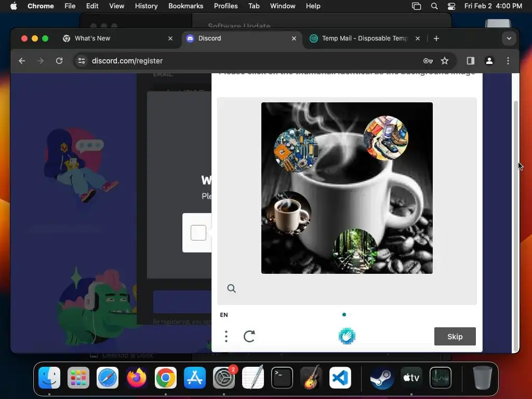
Task: Open App Store from the Dock
Action: coord(195,378)
